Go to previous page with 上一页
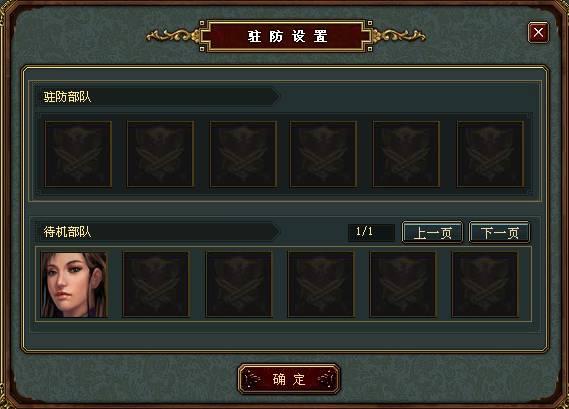Image resolution: width=569 pixels, height=409 pixels. (432, 232)
